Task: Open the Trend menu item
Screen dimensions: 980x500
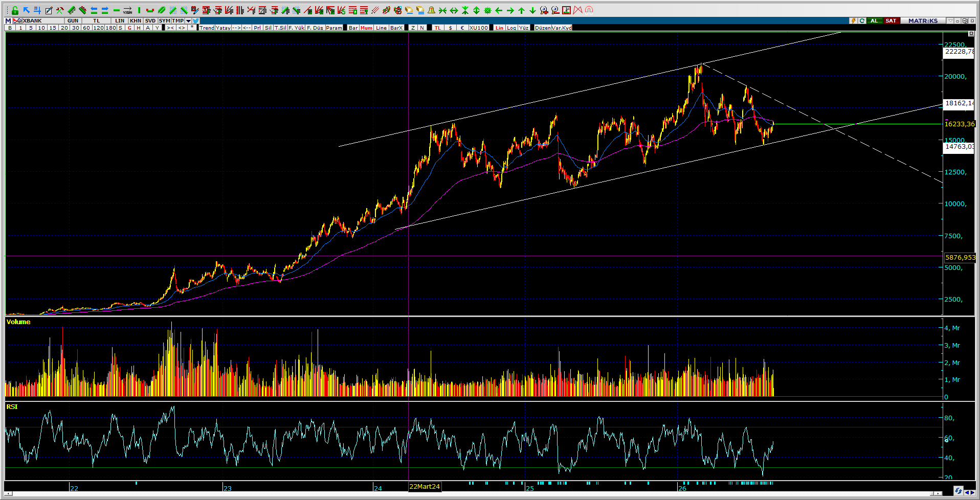Action: click(207, 28)
